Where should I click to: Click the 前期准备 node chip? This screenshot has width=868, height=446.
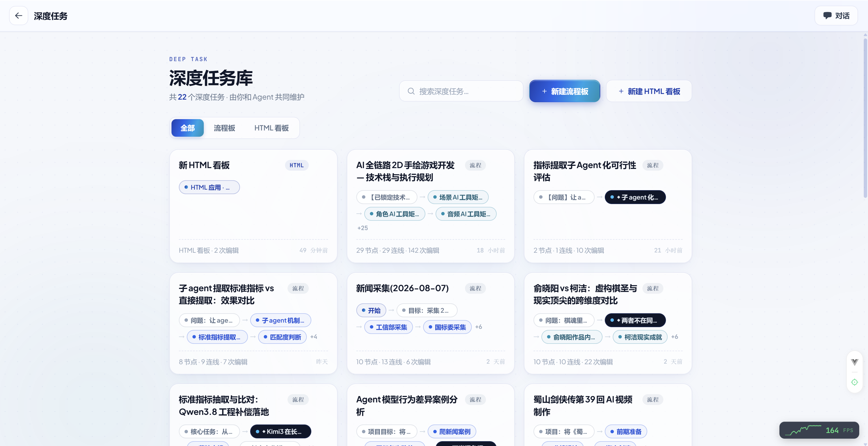(x=626, y=432)
